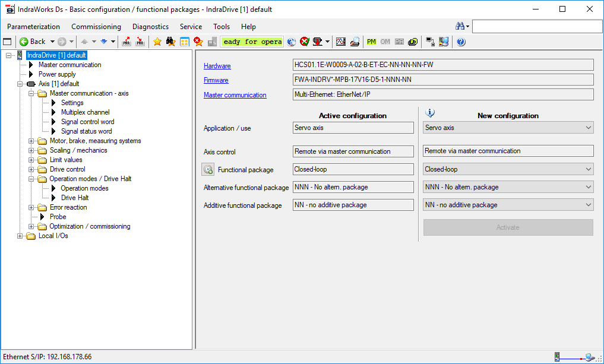Viewport: 604px width, 364px height.
Task: Expand the Limit values folder
Action: click(31, 160)
